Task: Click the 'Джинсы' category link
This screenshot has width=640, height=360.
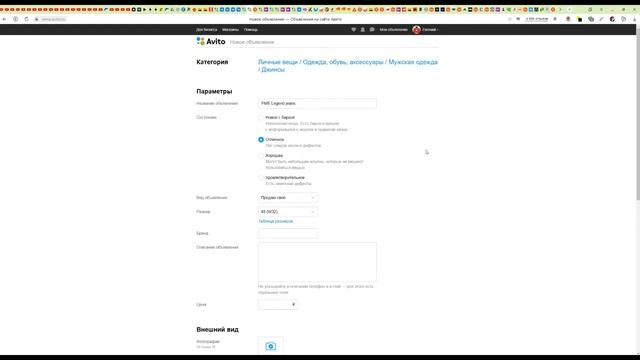Action: [x=273, y=70]
